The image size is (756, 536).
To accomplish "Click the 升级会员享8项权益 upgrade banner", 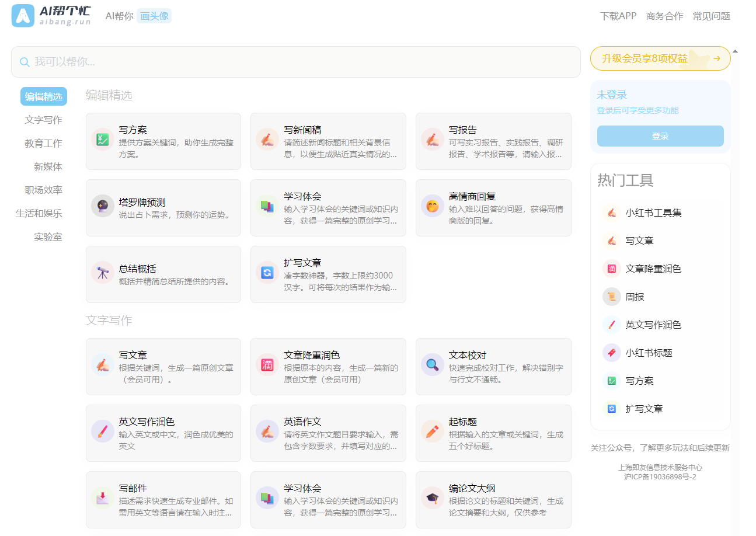I will tap(660, 58).
